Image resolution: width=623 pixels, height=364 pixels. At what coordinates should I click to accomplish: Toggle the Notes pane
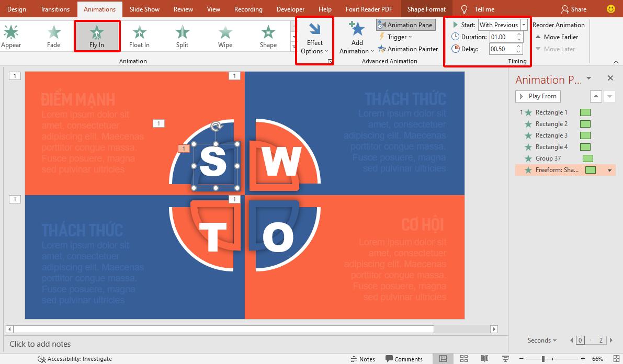coord(363,358)
